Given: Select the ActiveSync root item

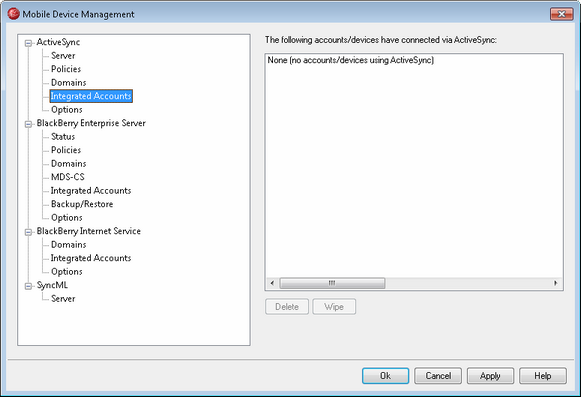Looking at the screenshot, I should click(x=58, y=42).
